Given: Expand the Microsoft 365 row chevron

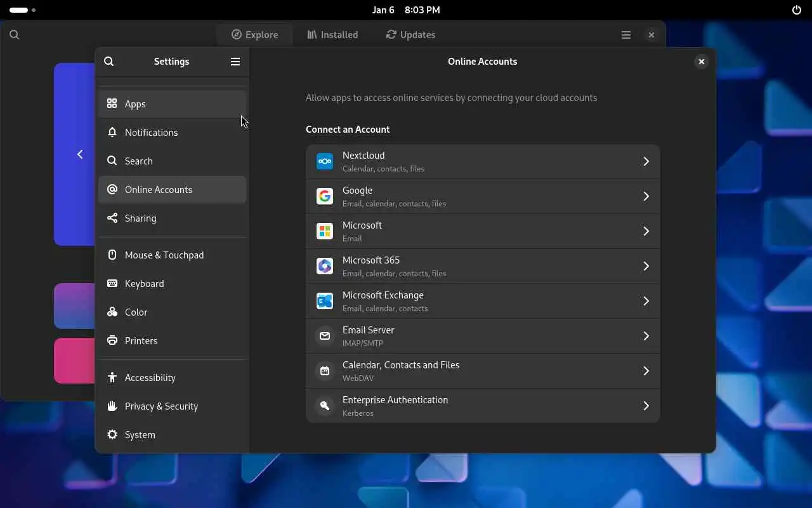Looking at the screenshot, I should (x=646, y=266).
